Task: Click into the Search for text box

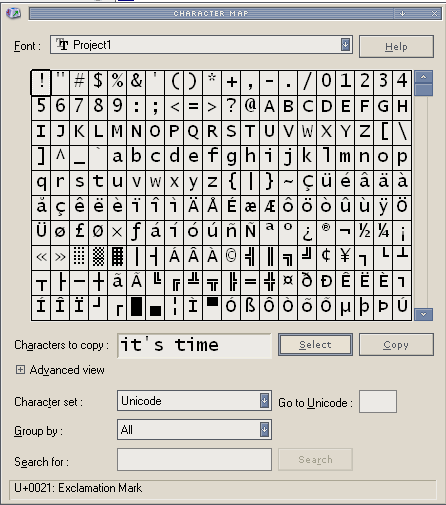Action: point(194,460)
